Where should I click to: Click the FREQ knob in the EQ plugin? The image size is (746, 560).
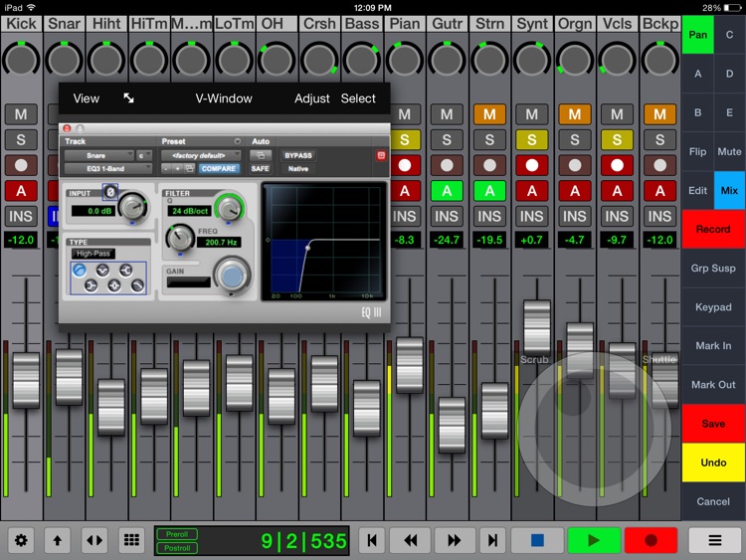click(x=180, y=238)
